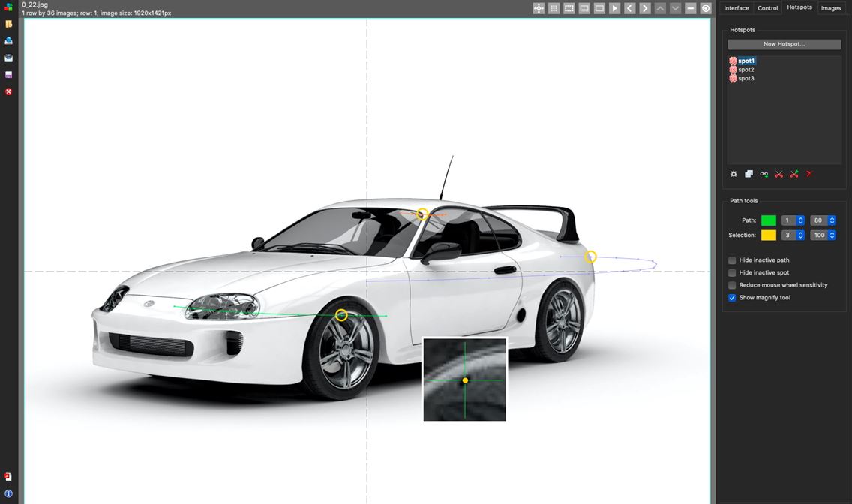Click the New Hotspot... button

(x=784, y=44)
